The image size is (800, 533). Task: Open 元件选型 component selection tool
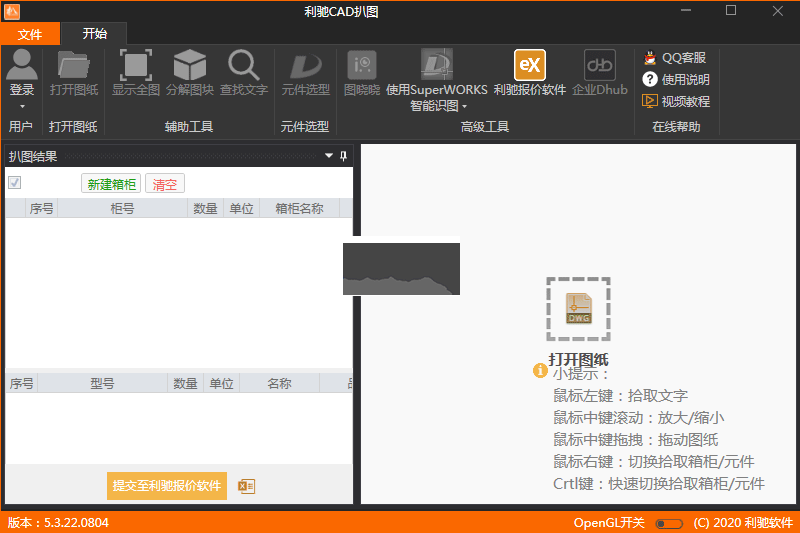[305, 66]
